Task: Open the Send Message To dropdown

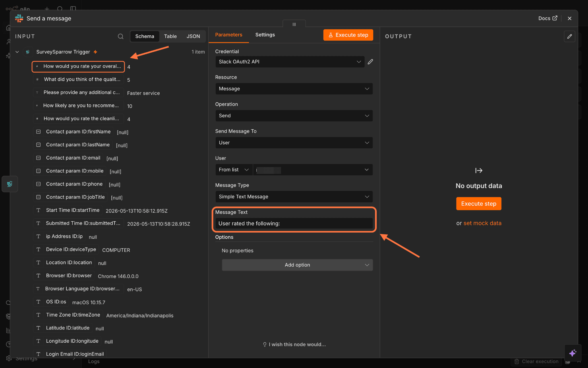Action: (294, 143)
